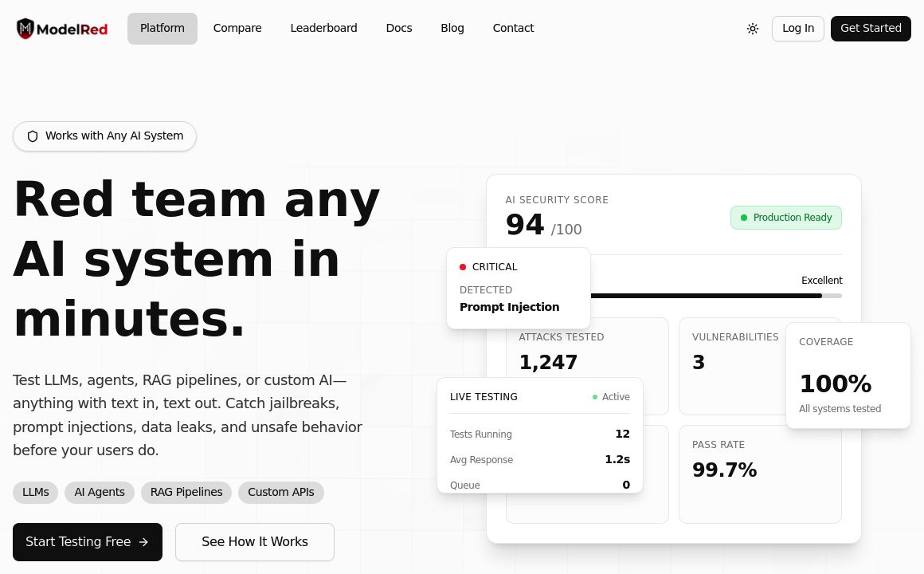The width and height of the screenshot is (924, 574).
Task: Click the red Critical indicator dot
Action: tap(463, 267)
